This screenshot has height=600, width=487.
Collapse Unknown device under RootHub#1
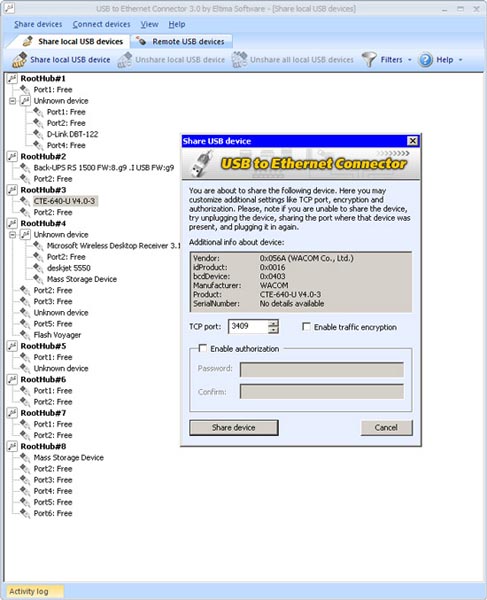coord(12,101)
